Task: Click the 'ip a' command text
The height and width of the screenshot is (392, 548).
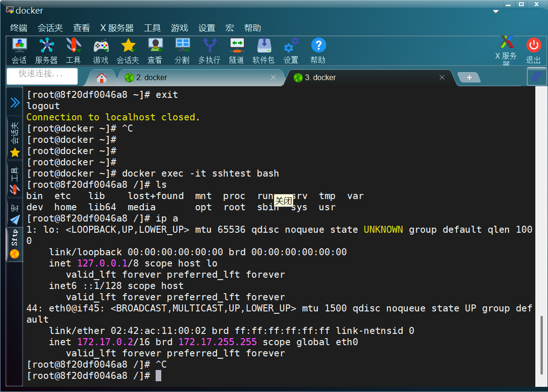Action: coord(167,219)
